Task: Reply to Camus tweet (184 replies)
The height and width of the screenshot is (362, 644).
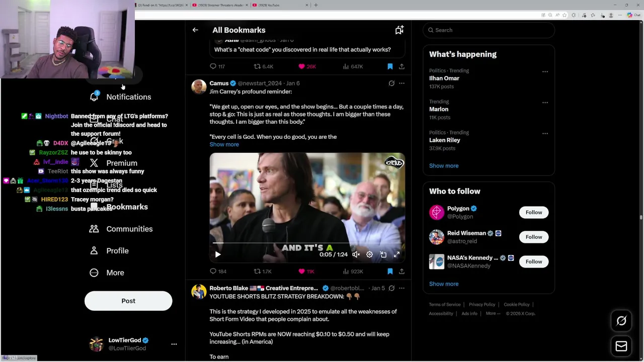Action: [218, 271]
